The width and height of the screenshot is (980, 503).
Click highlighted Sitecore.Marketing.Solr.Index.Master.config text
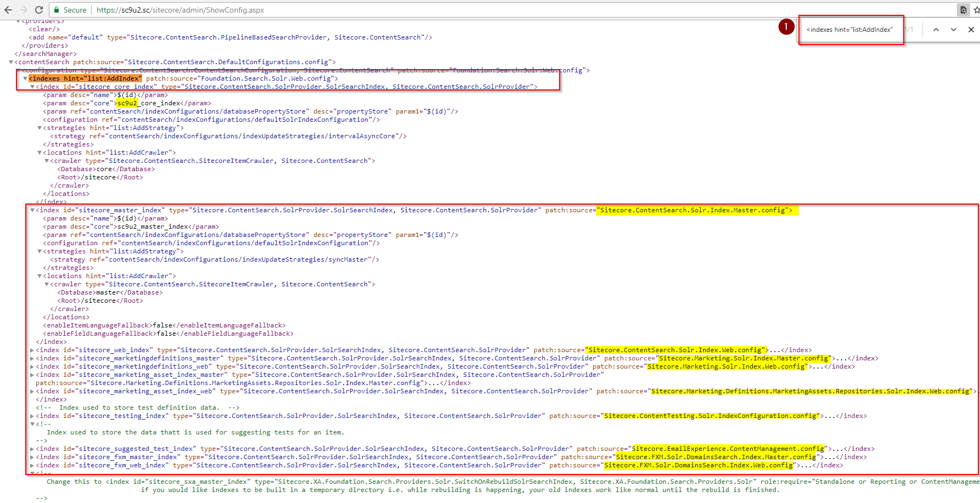pyautogui.click(x=744, y=358)
